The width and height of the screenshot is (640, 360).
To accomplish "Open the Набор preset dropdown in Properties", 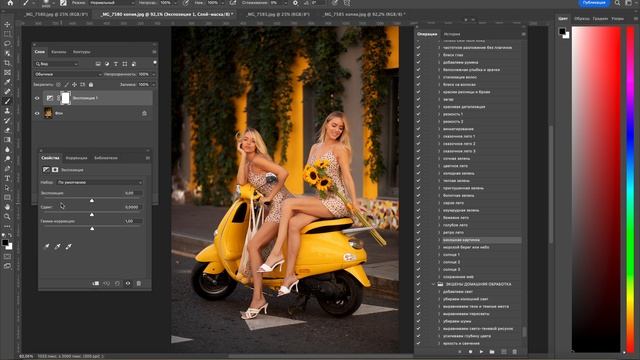I will point(100,182).
